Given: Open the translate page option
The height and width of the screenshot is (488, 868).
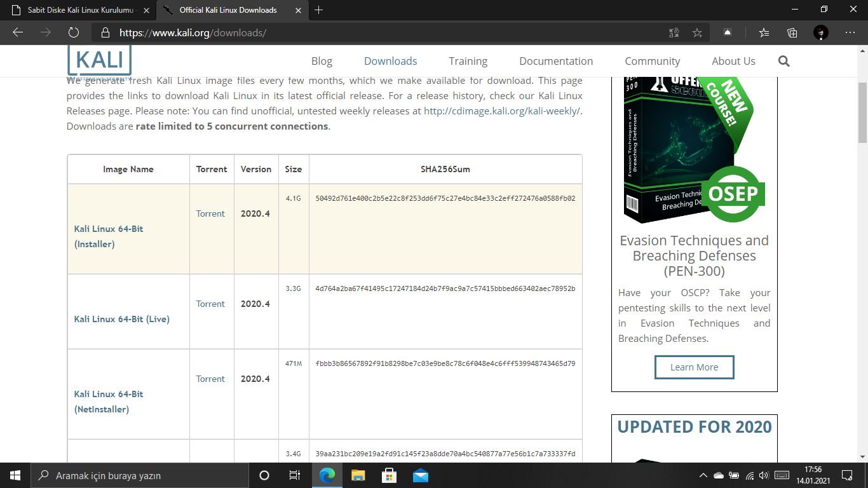Looking at the screenshot, I should coord(674,32).
